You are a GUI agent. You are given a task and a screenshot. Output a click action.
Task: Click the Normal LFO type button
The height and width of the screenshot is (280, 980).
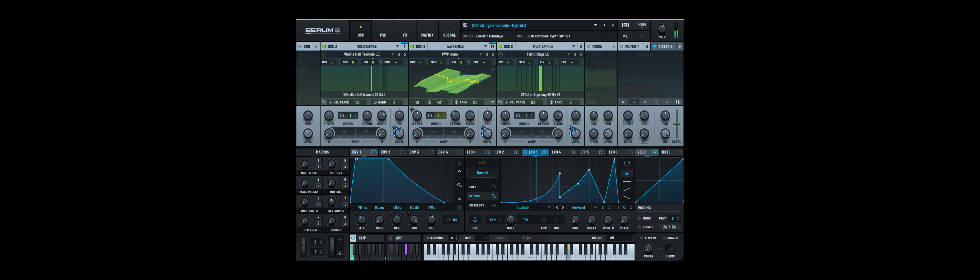coord(482,173)
